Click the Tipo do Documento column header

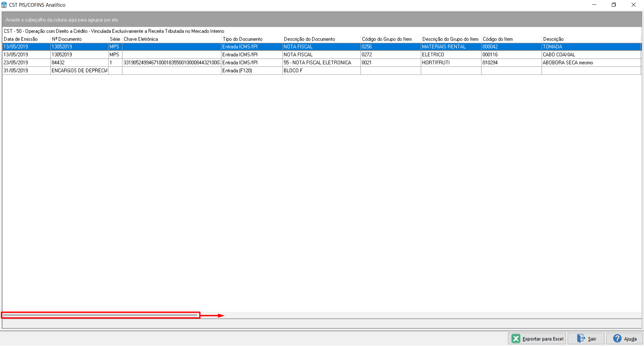252,39
